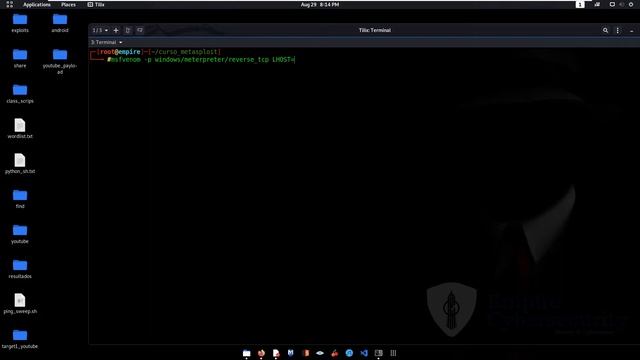
Task: Open the activities grid icon in top-left corner
Action: pos(9,4)
